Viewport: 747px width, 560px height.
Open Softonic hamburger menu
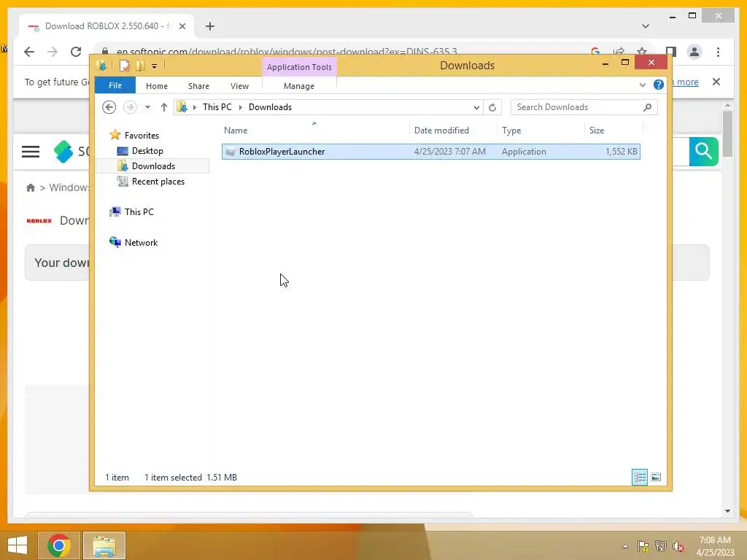coord(31,152)
